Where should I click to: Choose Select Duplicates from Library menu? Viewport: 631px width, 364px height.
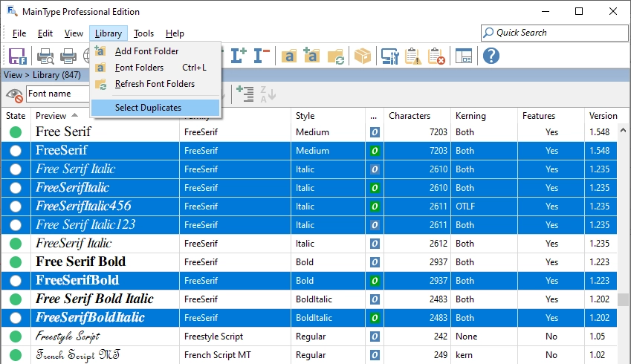148,108
